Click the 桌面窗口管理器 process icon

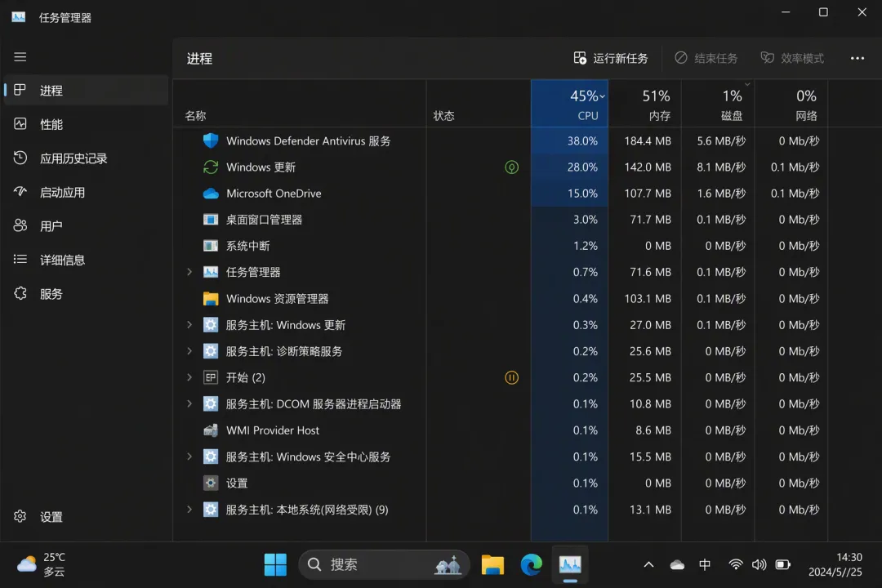click(x=211, y=220)
